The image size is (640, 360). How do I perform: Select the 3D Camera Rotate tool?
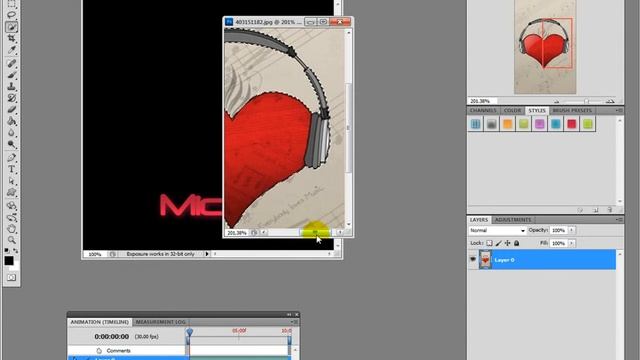coord(11,217)
